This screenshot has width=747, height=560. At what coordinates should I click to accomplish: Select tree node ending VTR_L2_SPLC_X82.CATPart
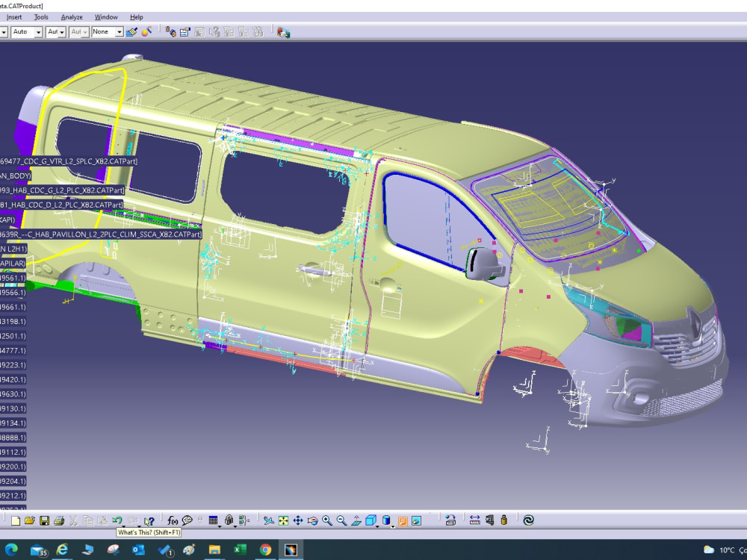[69, 161]
